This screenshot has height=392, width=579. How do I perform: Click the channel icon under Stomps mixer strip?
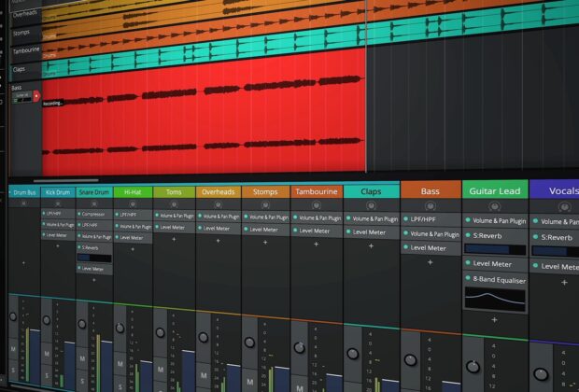coord(265,205)
